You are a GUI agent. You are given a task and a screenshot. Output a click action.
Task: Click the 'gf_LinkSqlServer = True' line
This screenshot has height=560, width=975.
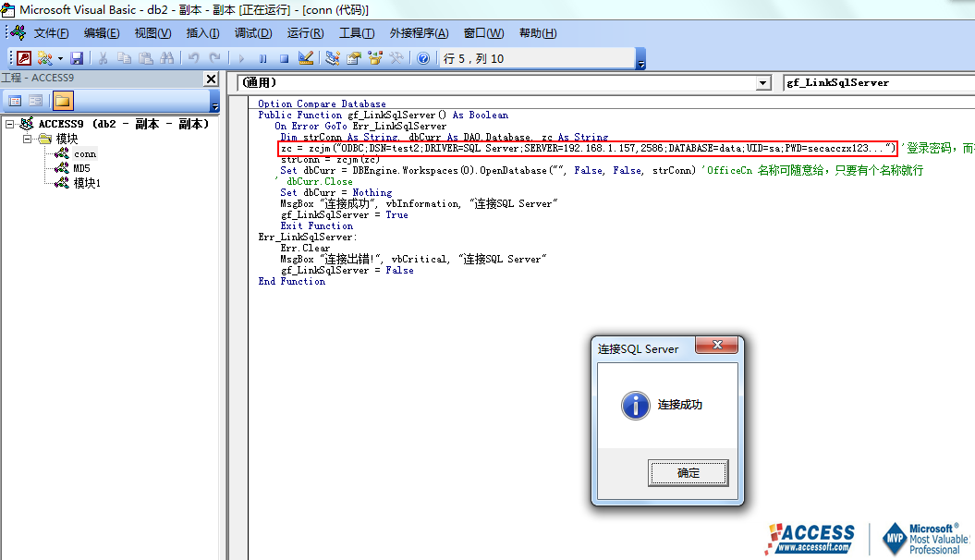point(344,214)
